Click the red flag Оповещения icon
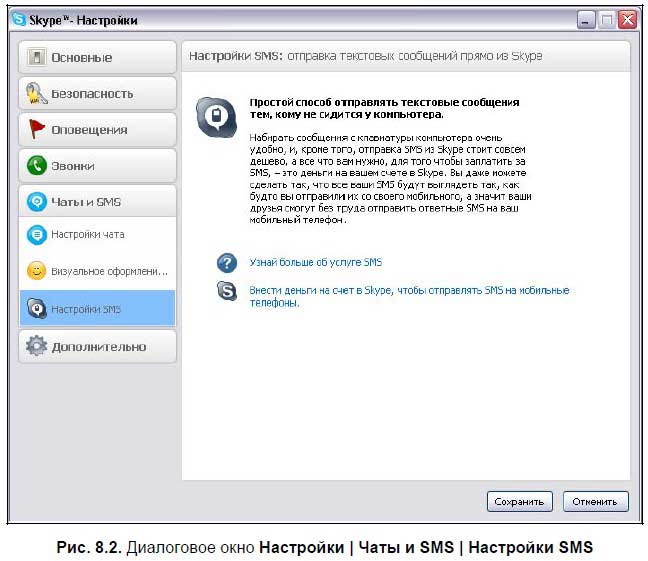Screen dimensions: 648x561 (x=37, y=130)
